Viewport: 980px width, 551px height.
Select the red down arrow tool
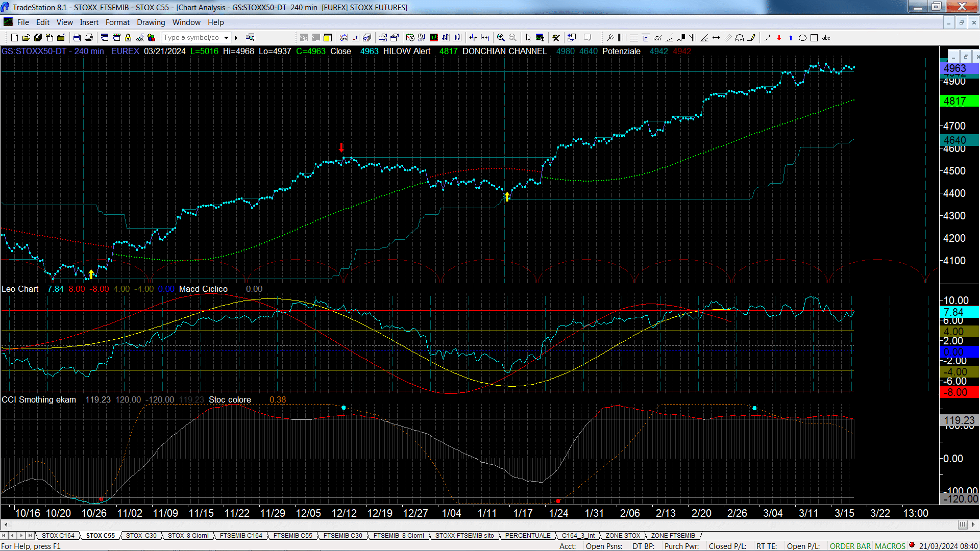[779, 38]
